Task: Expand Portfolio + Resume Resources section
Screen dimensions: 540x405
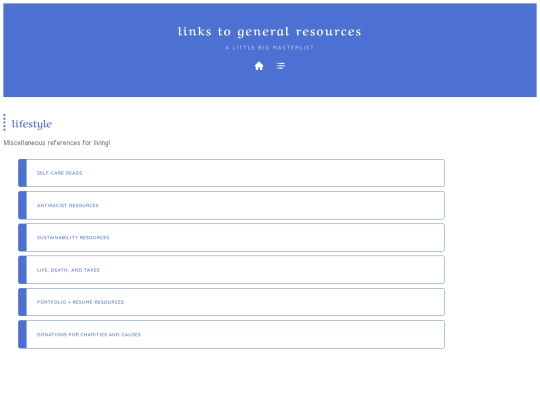Action: click(231, 302)
